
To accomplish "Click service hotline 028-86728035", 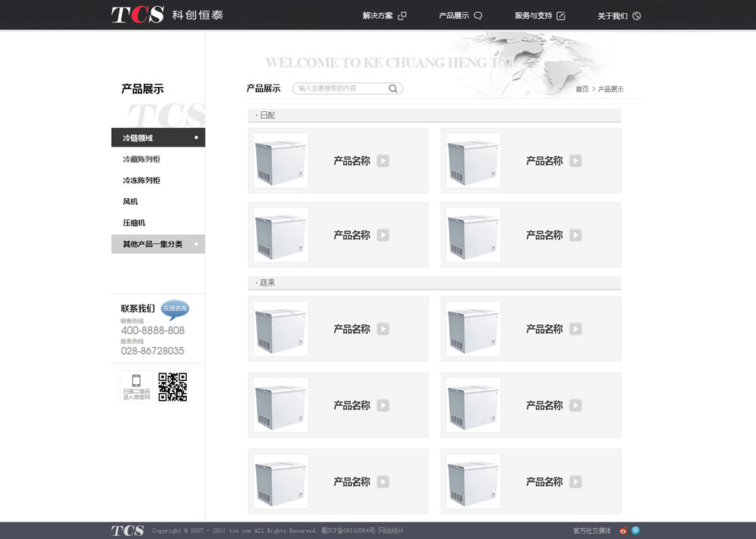I will (153, 351).
